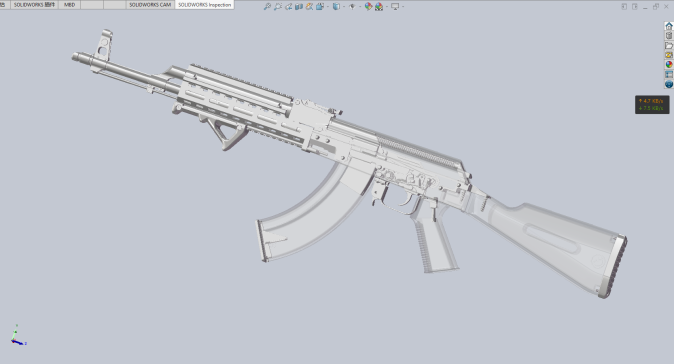Restore down the document window
674x364 pixels.
click(x=656, y=6)
